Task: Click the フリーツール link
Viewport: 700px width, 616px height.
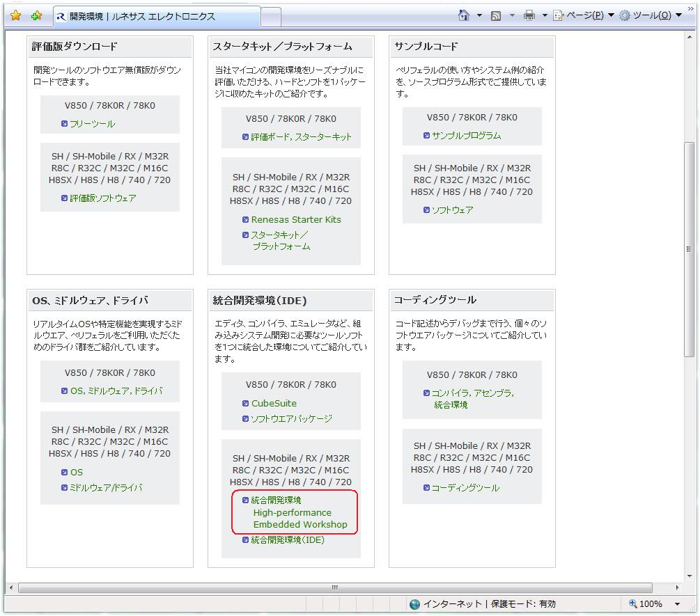Action: point(92,124)
